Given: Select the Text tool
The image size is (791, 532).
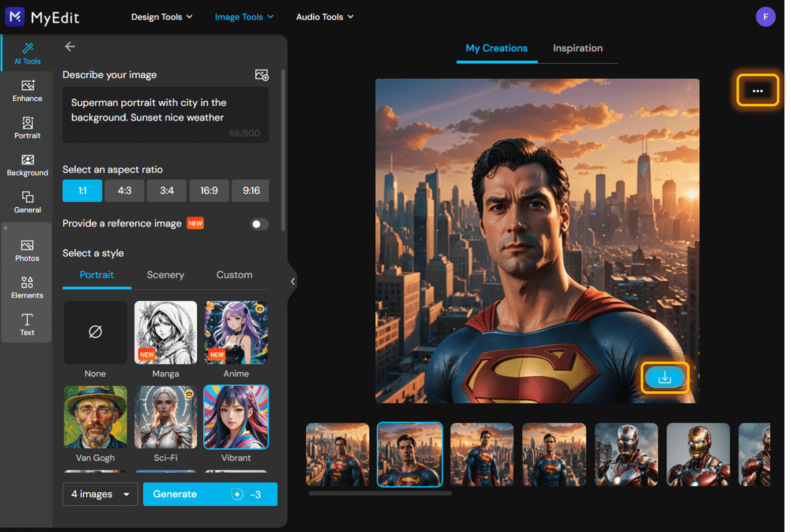Looking at the screenshot, I should [x=27, y=325].
